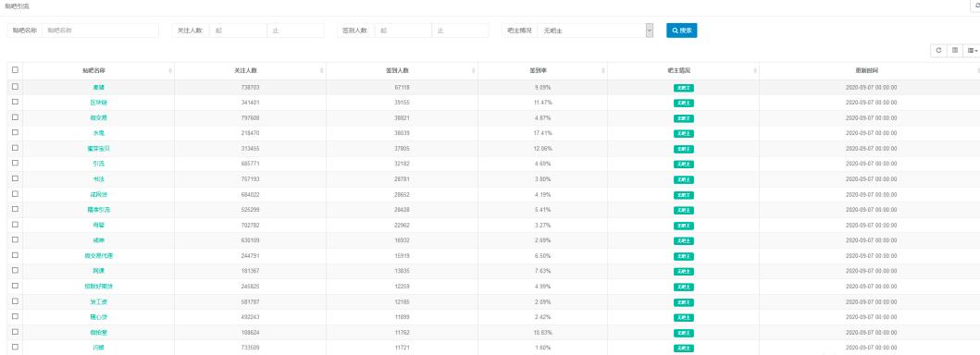This screenshot has height=355, width=980.
Task: Open the 随心贷 tieba link
Action: (x=99, y=317)
